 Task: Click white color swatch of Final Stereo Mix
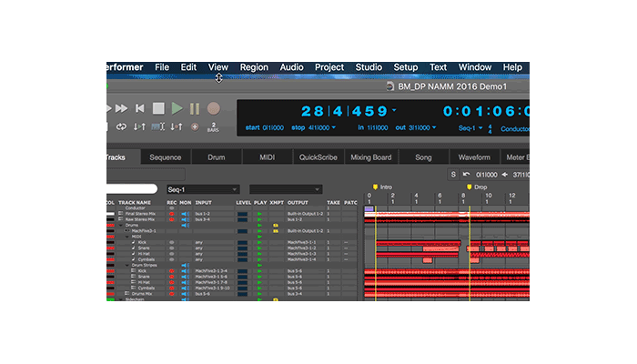coord(110,213)
